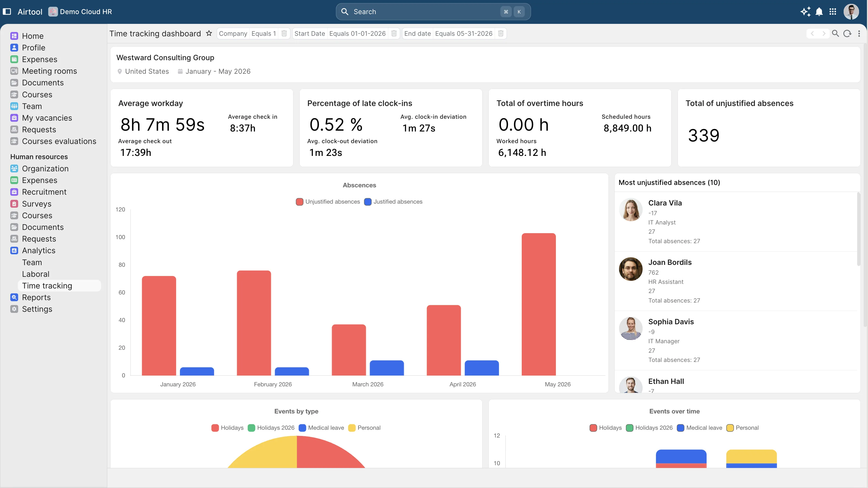Screen dimensions: 868x488
Task: Click the Courses icon under Human resources
Action: (x=14, y=215)
